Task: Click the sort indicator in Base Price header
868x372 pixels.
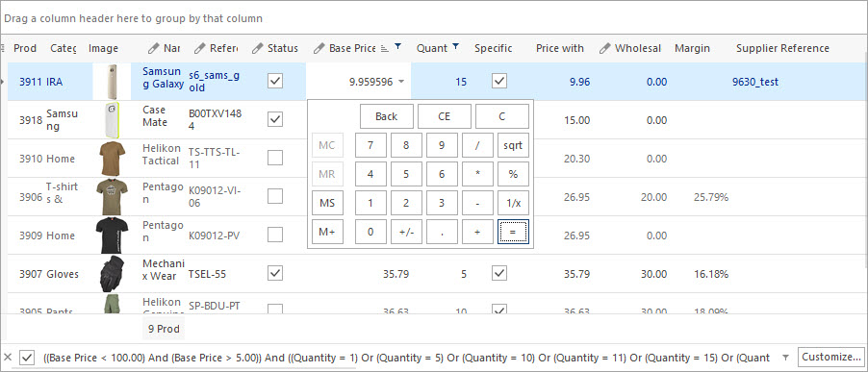Action: point(385,49)
